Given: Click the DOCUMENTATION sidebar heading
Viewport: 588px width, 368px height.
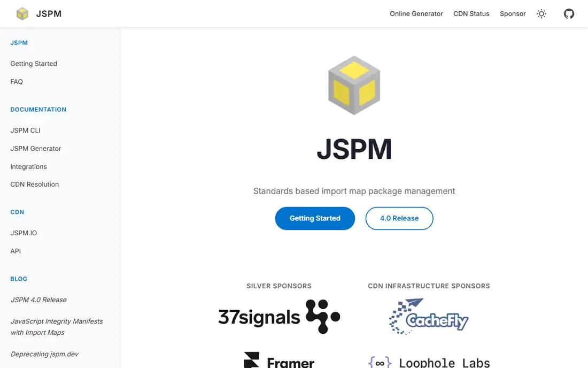Looking at the screenshot, I should click(x=38, y=110).
